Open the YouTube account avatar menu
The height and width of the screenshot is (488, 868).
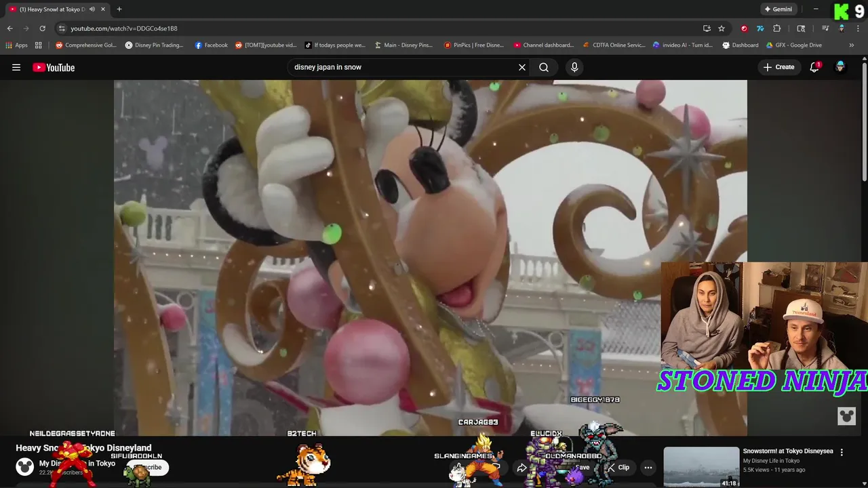pos(840,67)
